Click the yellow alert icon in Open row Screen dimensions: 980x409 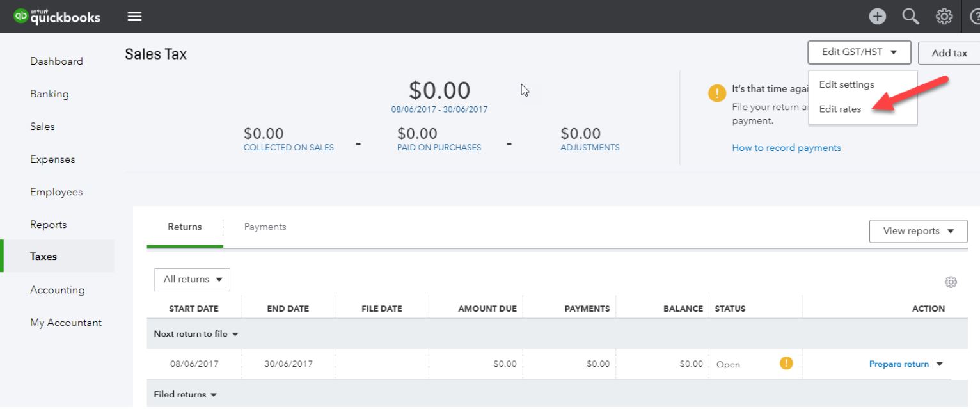click(x=786, y=364)
